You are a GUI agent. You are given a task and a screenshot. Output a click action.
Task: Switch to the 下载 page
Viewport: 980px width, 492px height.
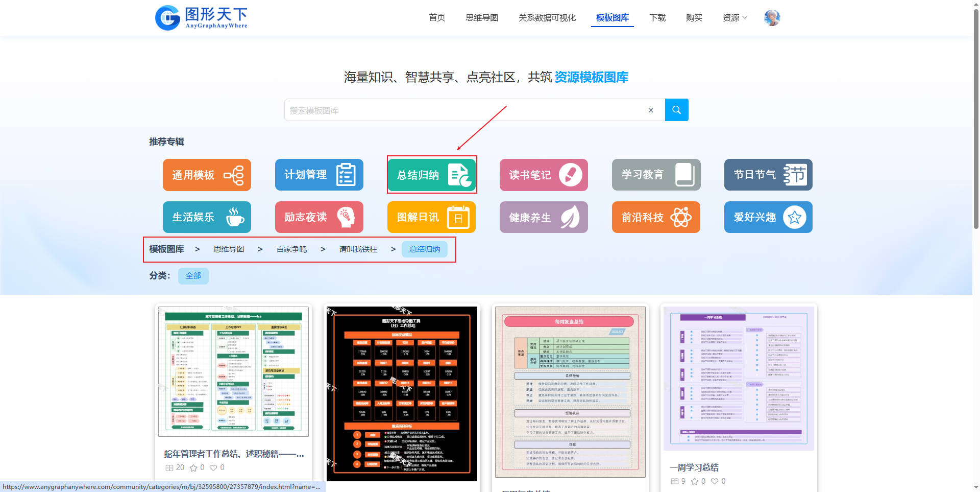(657, 18)
